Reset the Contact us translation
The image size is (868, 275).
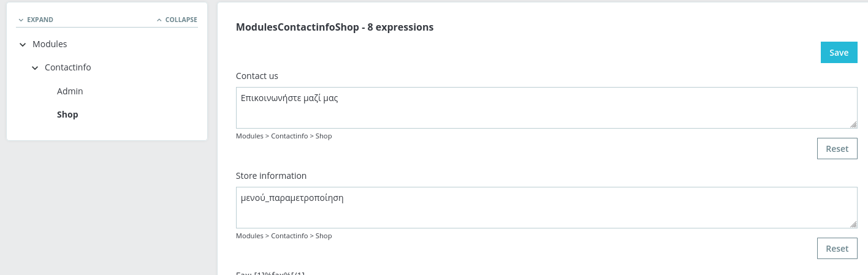(837, 149)
